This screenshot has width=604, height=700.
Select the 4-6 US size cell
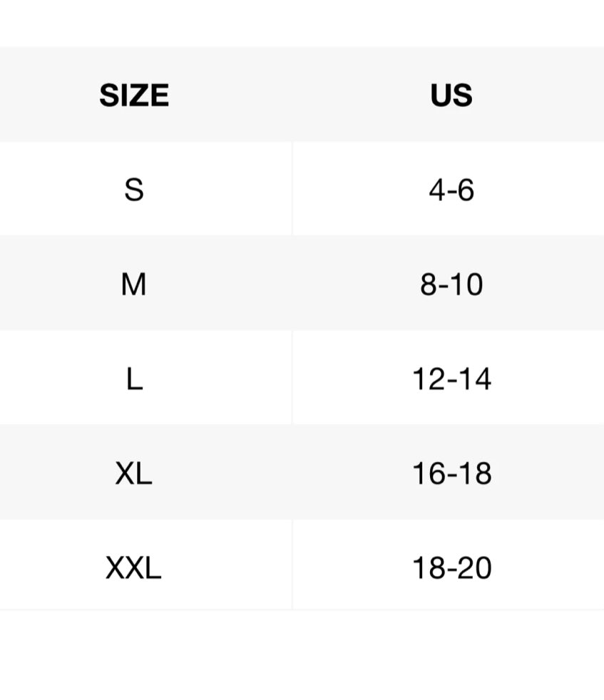pos(449,188)
